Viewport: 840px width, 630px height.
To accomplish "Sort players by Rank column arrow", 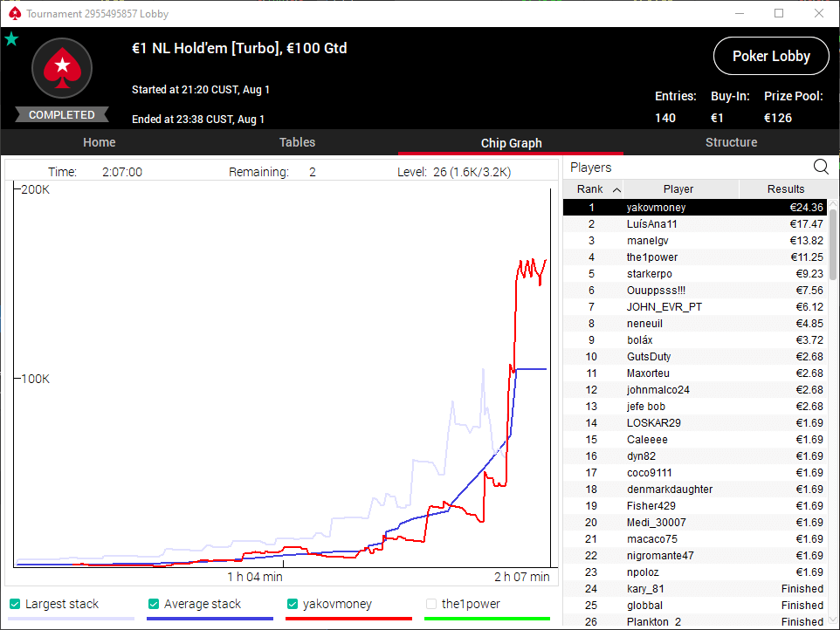I will tap(616, 189).
